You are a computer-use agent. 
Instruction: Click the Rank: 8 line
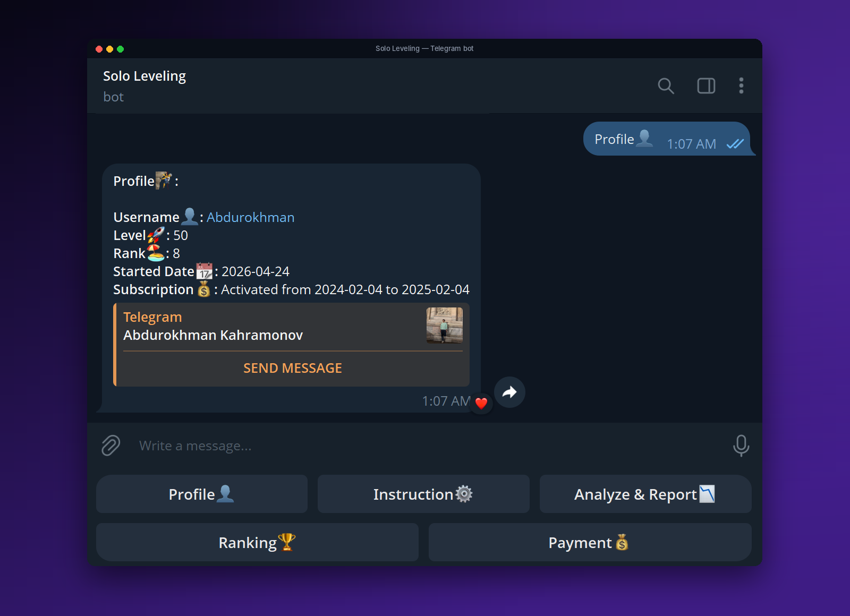[x=147, y=253]
